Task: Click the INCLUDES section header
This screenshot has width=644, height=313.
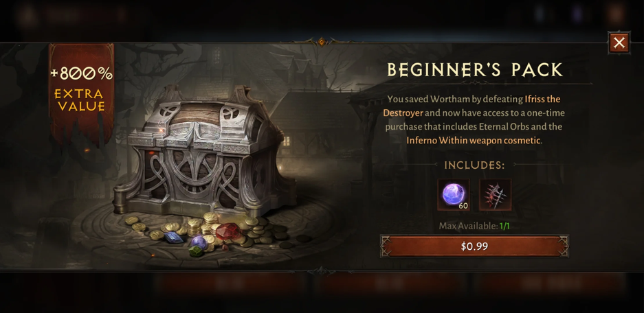Action: click(474, 165)
